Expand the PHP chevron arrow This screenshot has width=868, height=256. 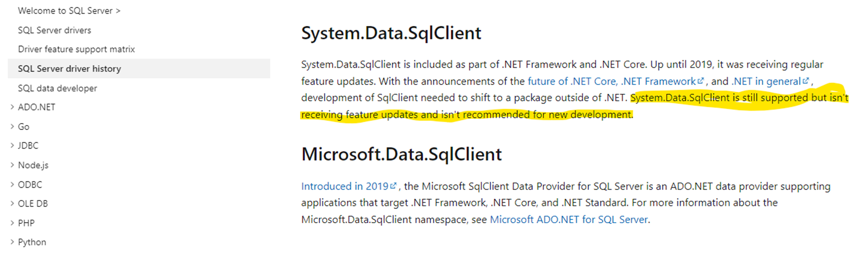12,223
